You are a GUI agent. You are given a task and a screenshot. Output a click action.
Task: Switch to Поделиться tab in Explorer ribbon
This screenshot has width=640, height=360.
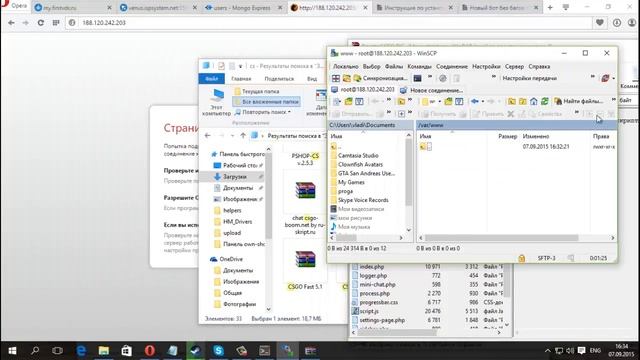click(x=279, y=79)
